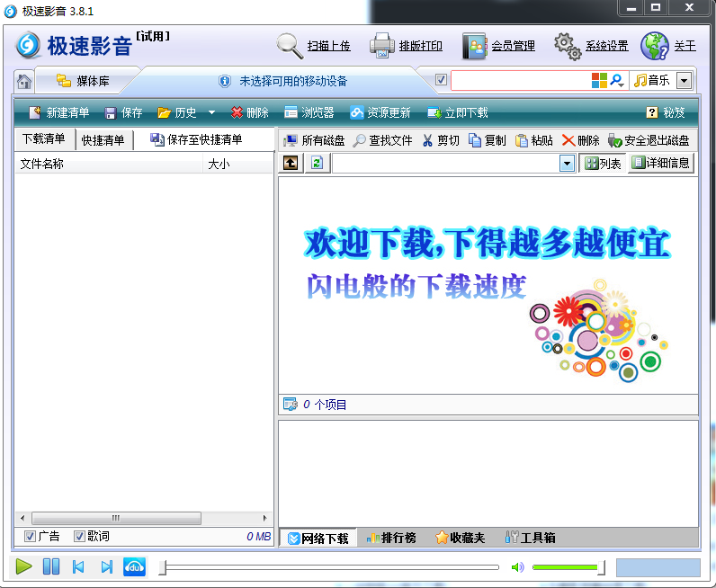Screen dimensions: 716x588
Task: Select 所有磁盘 all disks
Action: [x=314, y=140]
